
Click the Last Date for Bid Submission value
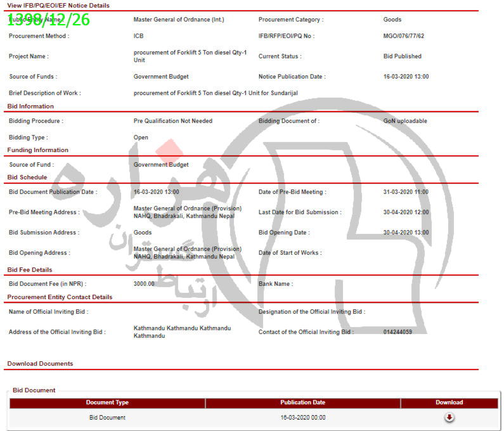coord(406,212)
